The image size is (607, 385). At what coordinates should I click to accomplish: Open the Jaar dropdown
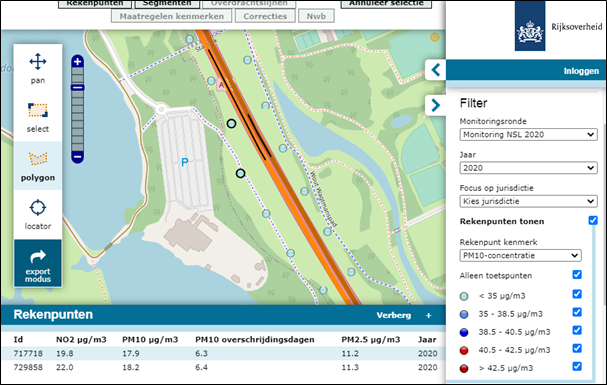point(528,168)
